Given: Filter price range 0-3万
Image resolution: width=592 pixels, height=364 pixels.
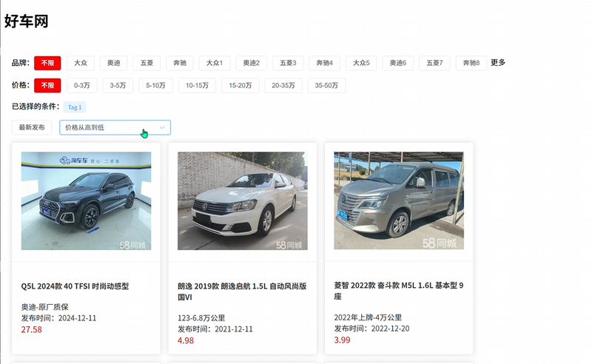Looking at the screenshot, I should pos(82,86).
